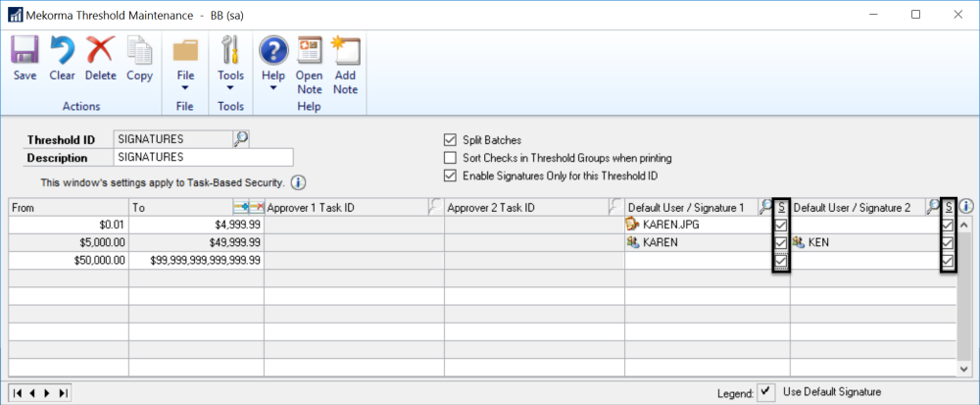Viewport: 980px width, 405px height.
Task: Click the Description field
Action: pyautogui.click(x=203, y=158)
